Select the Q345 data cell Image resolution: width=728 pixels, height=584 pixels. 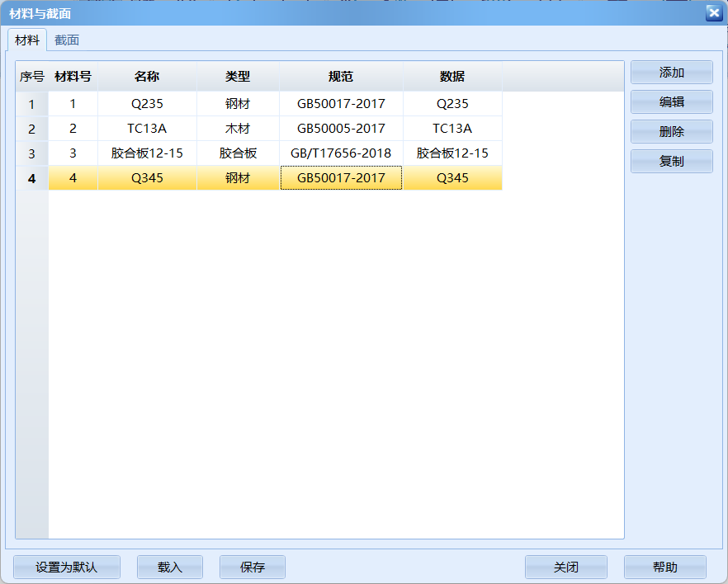click(x=452, y=178)
